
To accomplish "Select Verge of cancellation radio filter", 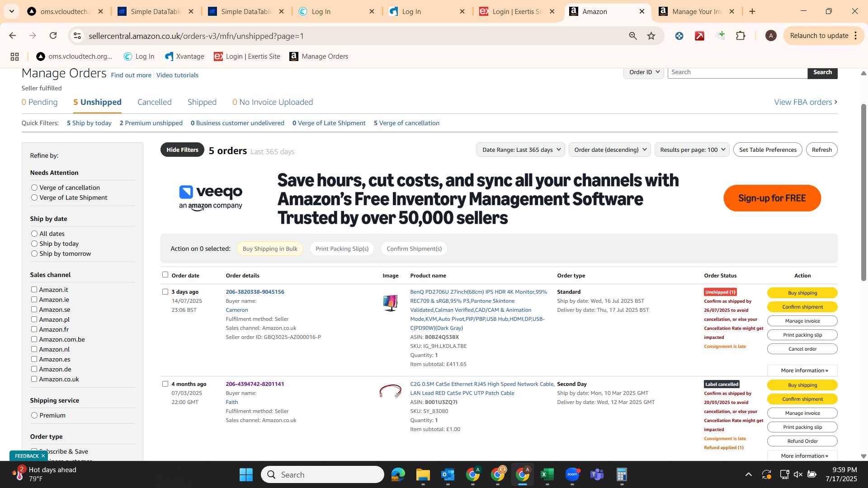I will [34, 188].
